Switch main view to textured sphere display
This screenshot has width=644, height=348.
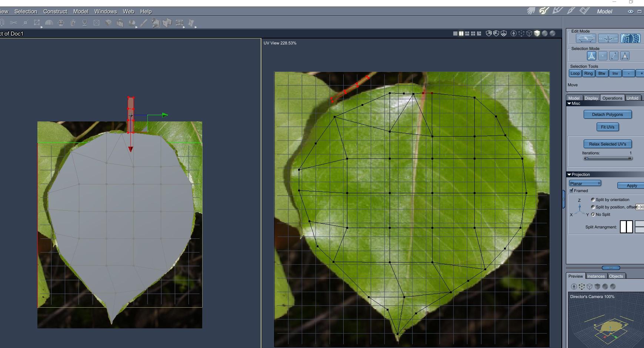point(553,33)
